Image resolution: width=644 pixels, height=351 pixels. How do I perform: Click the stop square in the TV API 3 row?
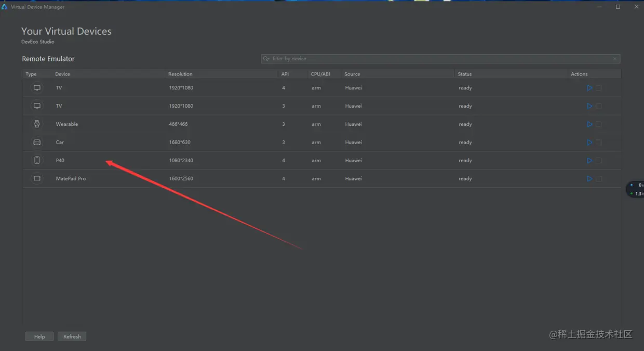click(599, 106)
